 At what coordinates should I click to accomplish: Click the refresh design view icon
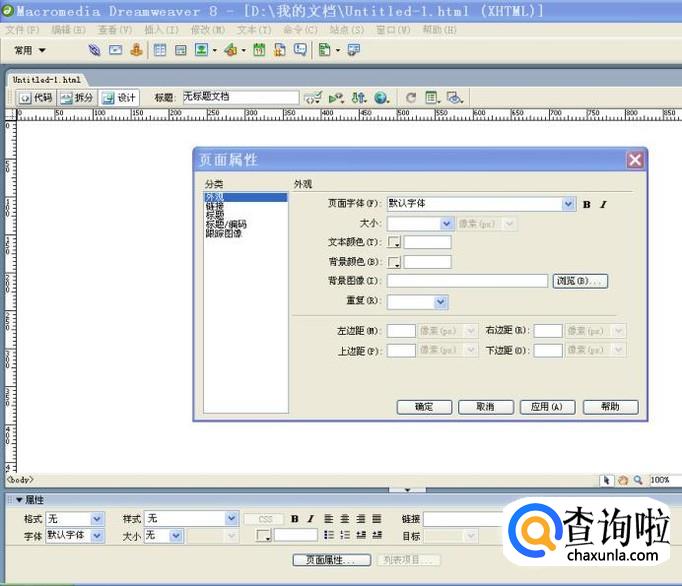410,97
